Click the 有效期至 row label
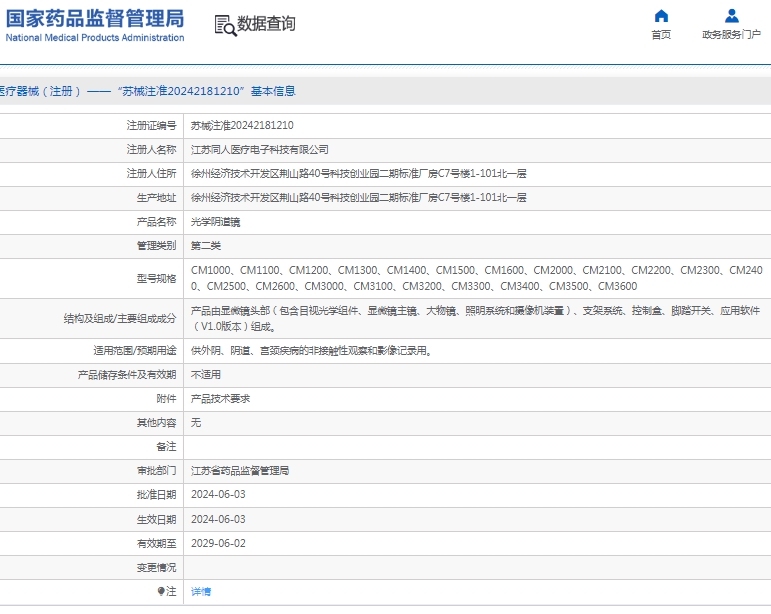 pyautogui.click(x=156, y=544)
